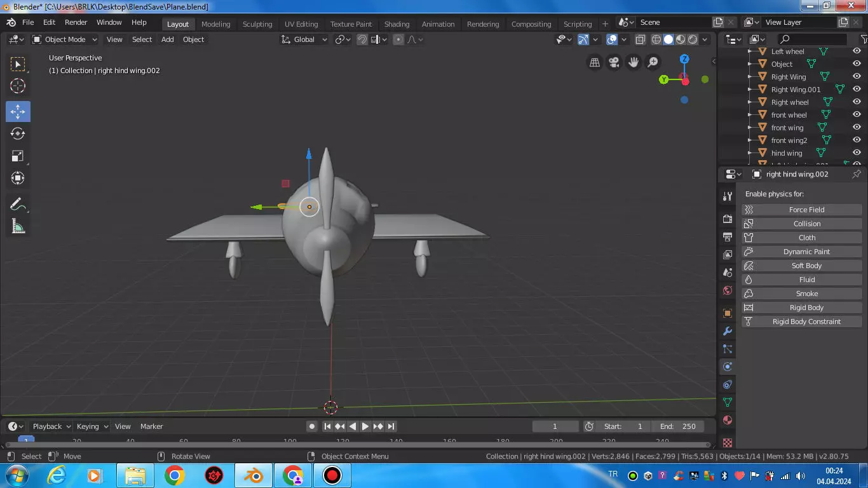Select the Measure tool

click(18, 226)
